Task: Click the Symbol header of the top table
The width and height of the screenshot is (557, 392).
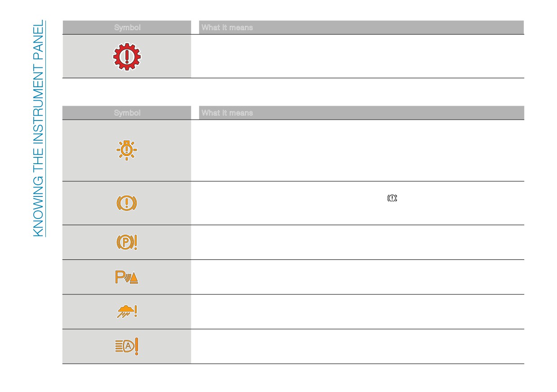Action: pos(127,27)
